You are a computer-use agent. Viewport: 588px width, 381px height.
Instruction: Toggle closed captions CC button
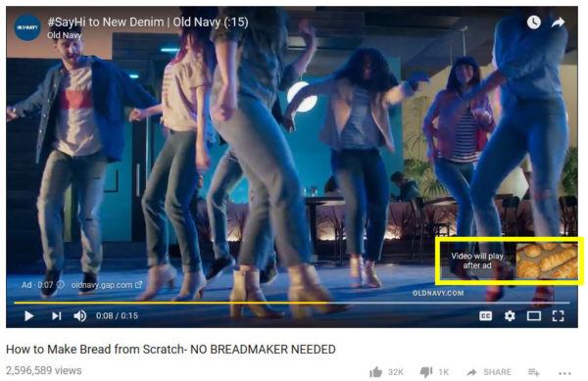click(x=486, y=315)
